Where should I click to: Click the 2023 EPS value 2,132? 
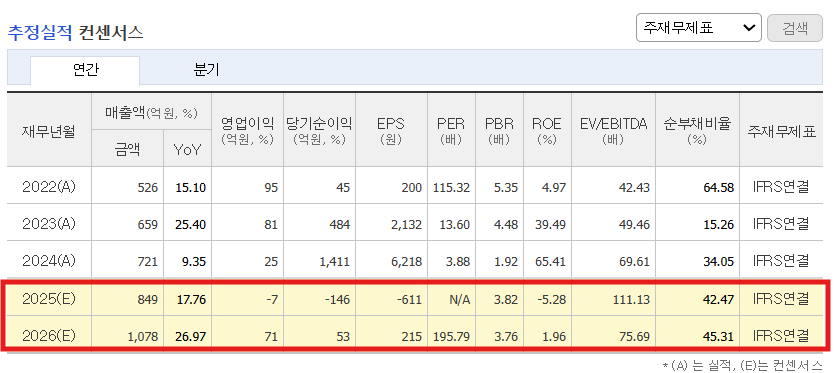point(407,225)
